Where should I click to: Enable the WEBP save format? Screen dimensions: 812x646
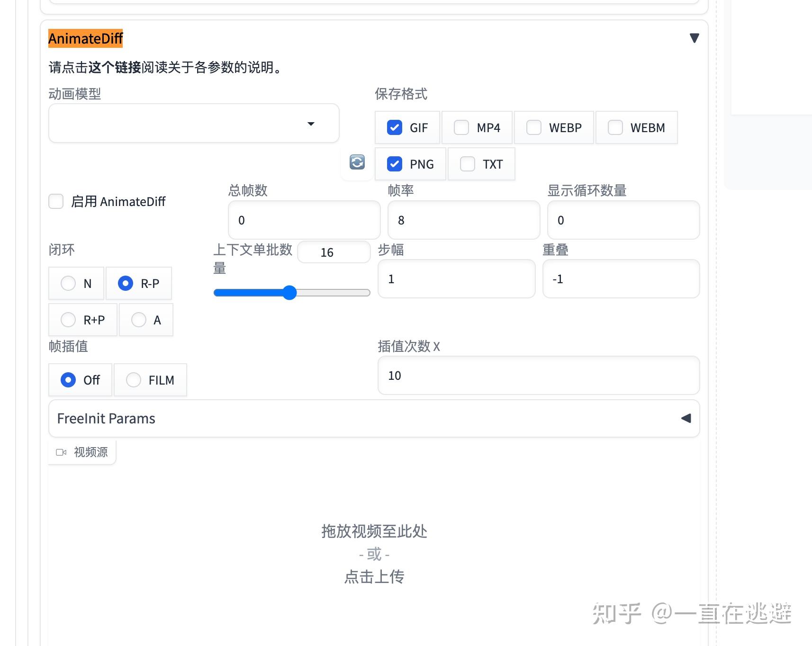point(534,127)
